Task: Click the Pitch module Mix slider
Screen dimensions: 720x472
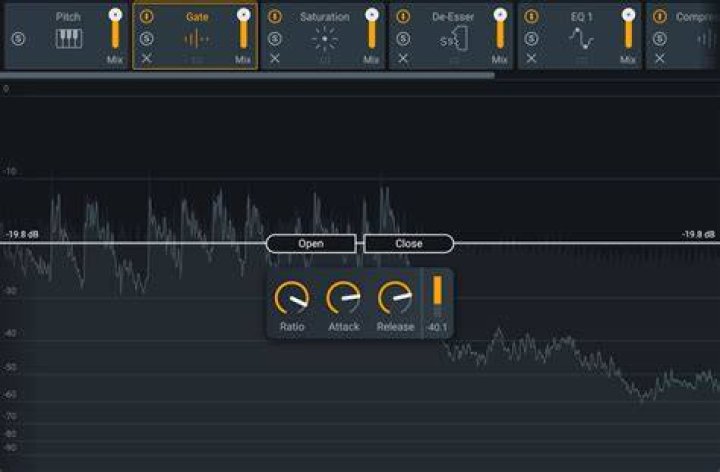Action: 115,29
